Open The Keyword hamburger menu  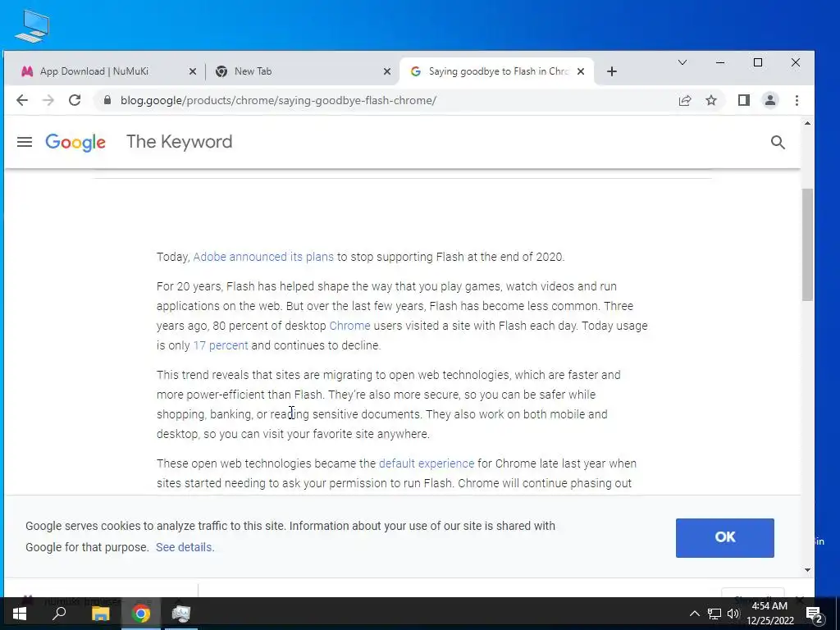25,142
